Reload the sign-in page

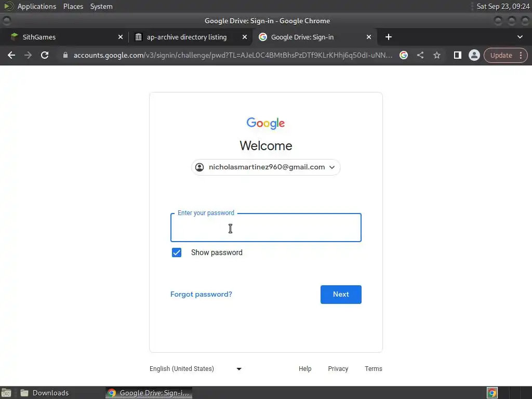(45, 55)
